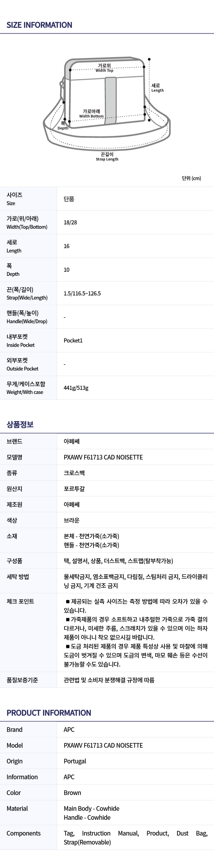Click the 세탁 방법 row label

[x=18, y=577]
